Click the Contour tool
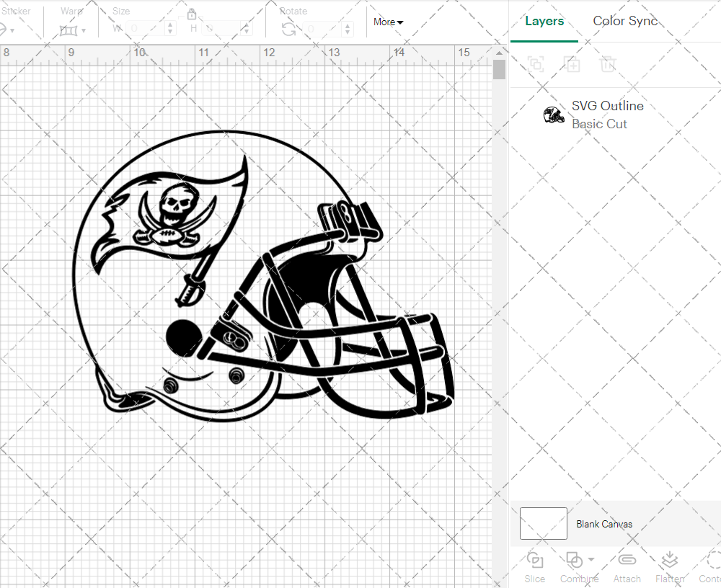The height and width of the screenshot is (588, 721). point(710,568)
